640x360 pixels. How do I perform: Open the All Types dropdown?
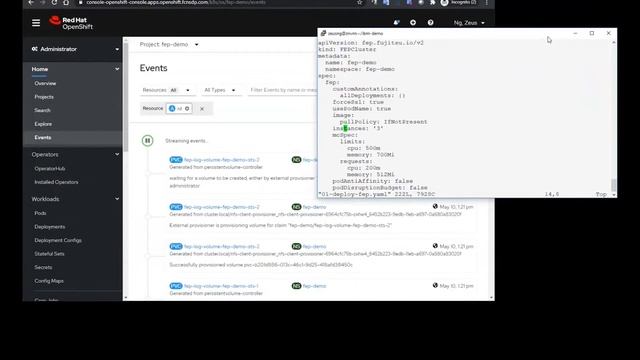pos(220,90)
